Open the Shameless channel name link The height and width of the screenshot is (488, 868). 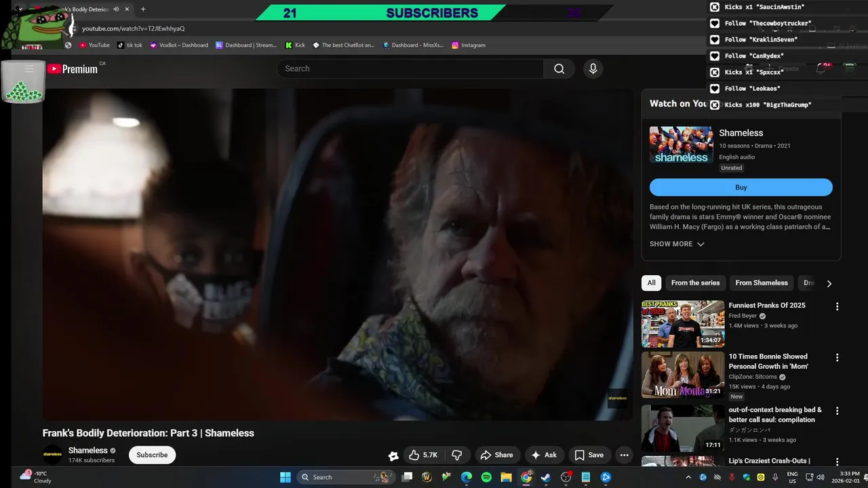pyautogui.click(x=88, y=450)
